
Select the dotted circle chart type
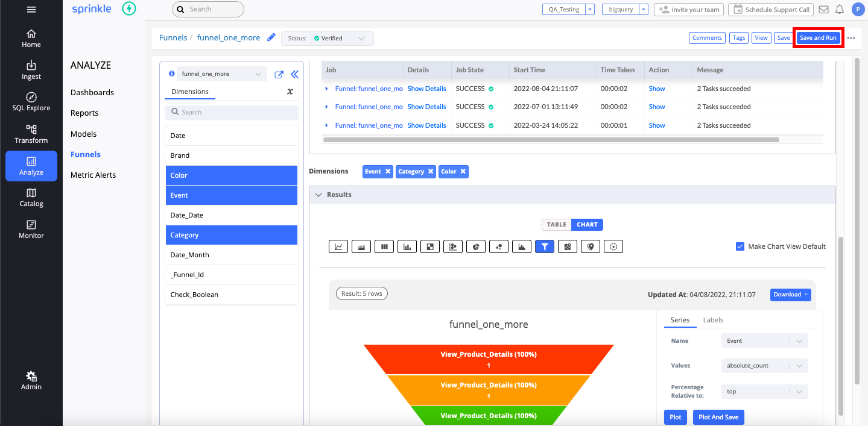tap(613, 246)
